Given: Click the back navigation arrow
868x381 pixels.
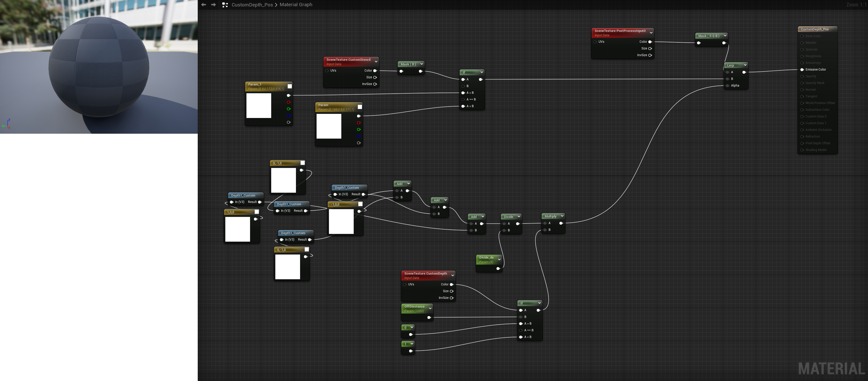Looking at the screenshot, I should point(203,5).
